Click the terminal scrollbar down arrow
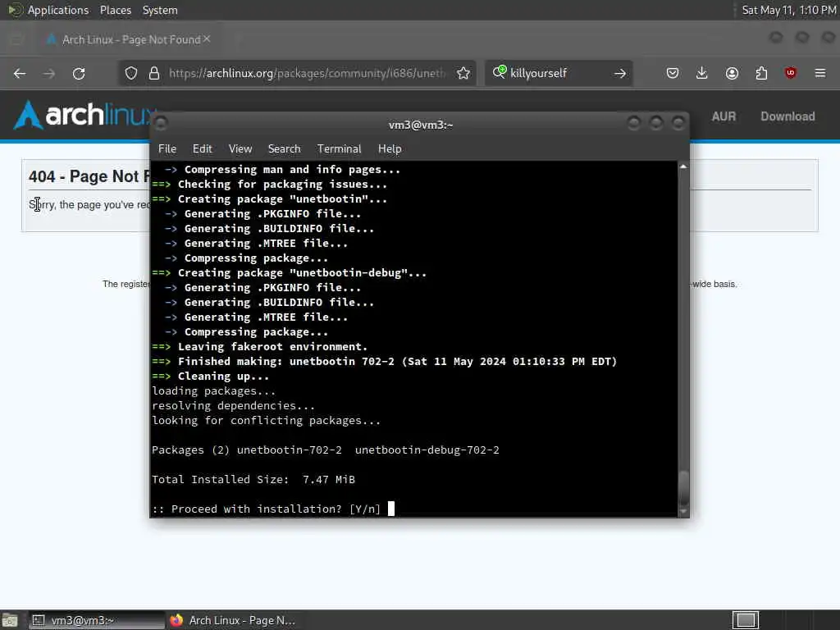The image size is (840, 630). coord(683,512)
